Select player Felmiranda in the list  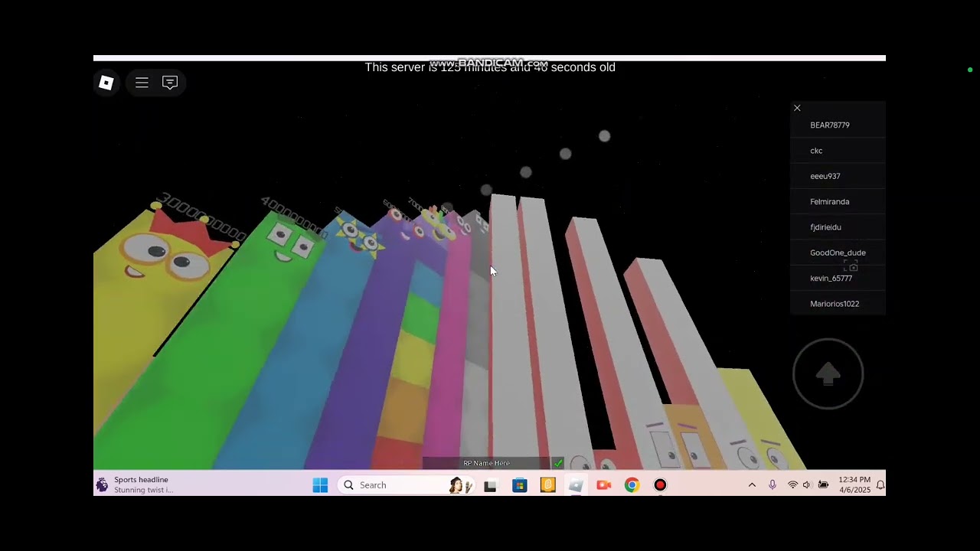point(838,201)
